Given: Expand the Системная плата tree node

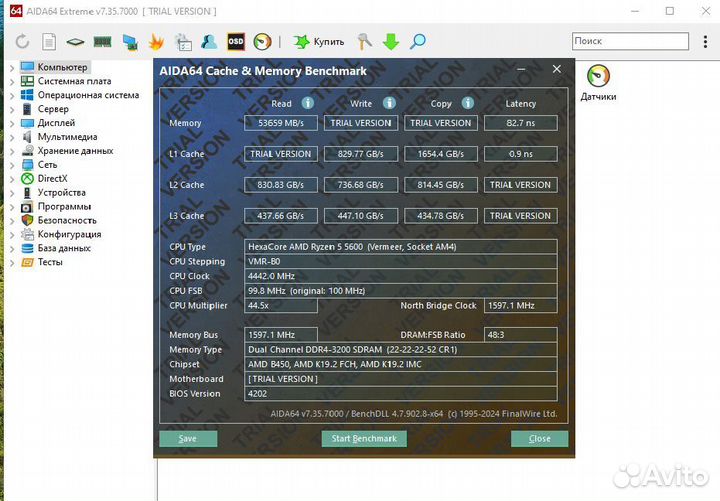Looking at the screenshot, I should click(x=12, y=81).
